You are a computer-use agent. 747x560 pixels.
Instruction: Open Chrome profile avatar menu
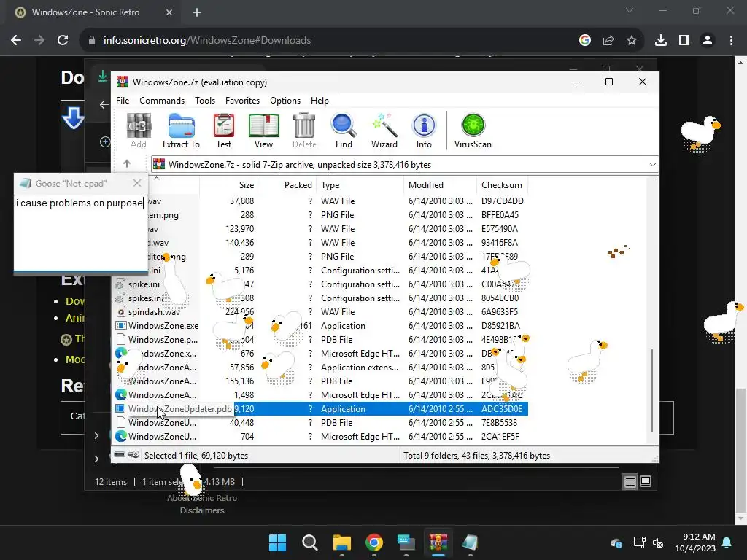click(x=708, y=41)
